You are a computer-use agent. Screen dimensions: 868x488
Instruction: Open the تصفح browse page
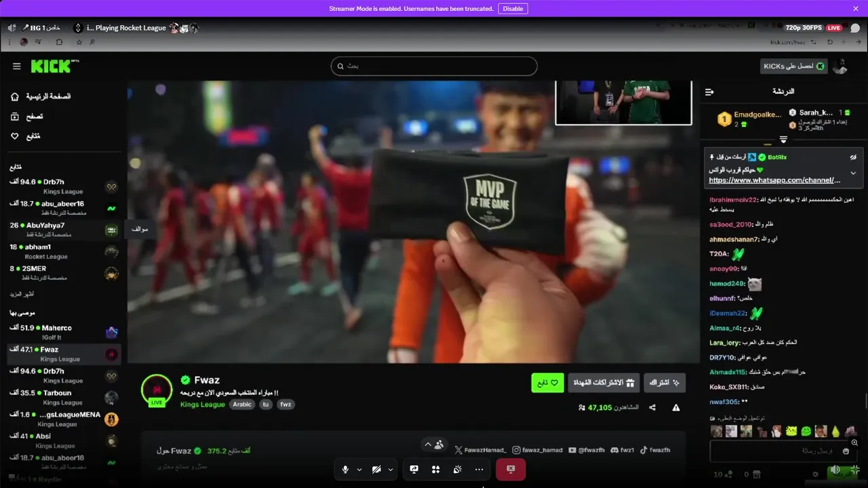tap(27, 117)
